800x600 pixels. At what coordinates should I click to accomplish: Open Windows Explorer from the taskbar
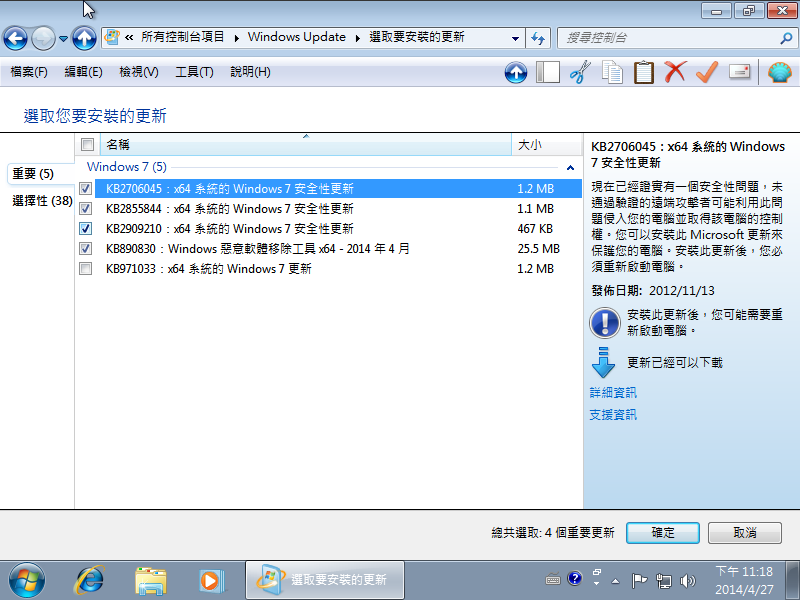click(151, 580)
